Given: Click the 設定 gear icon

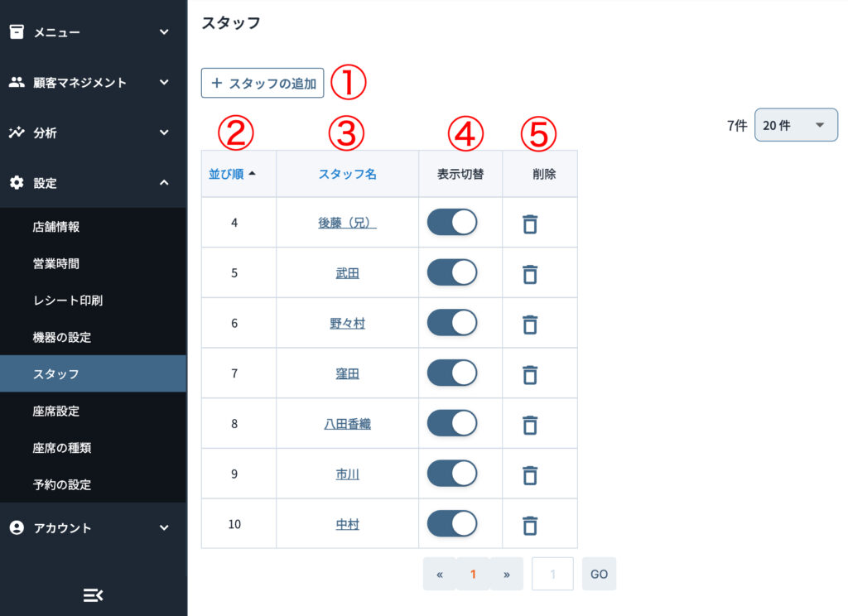Looking at the screenshot, I should (17, 183).
